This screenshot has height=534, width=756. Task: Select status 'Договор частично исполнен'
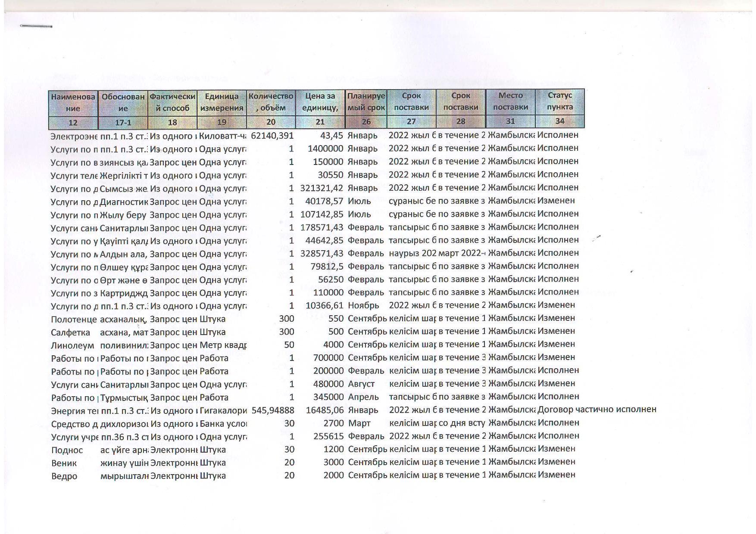pyautogui.click(x=597, y=410)
